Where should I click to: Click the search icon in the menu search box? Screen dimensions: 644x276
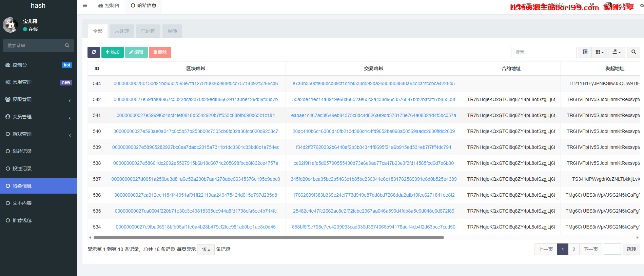(x=67, y=45)
